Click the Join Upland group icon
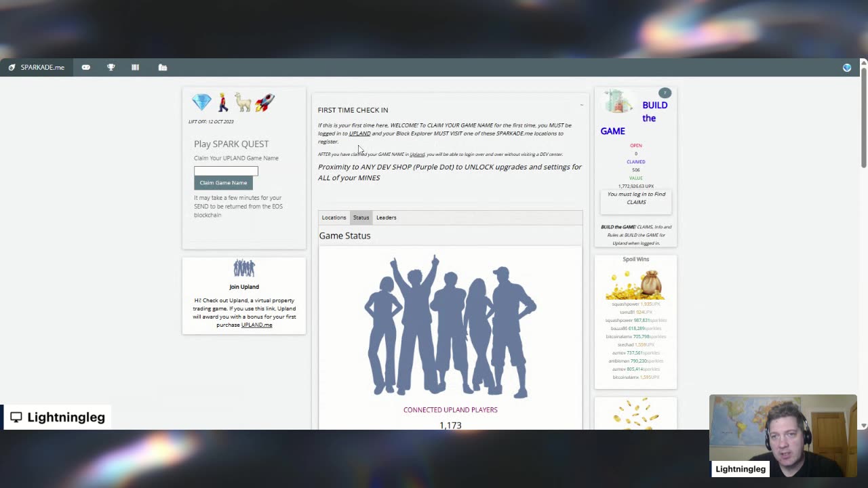The width and height of the screenshot is (868, 488). point(244,268)
